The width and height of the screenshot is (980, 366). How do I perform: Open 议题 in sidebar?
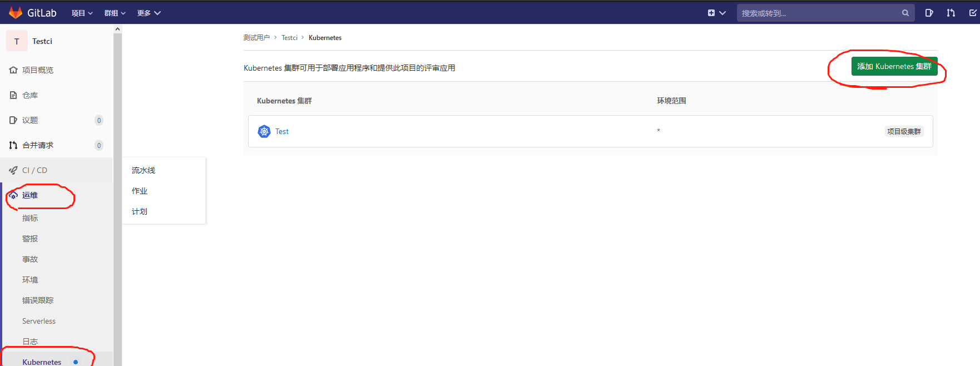30,120
